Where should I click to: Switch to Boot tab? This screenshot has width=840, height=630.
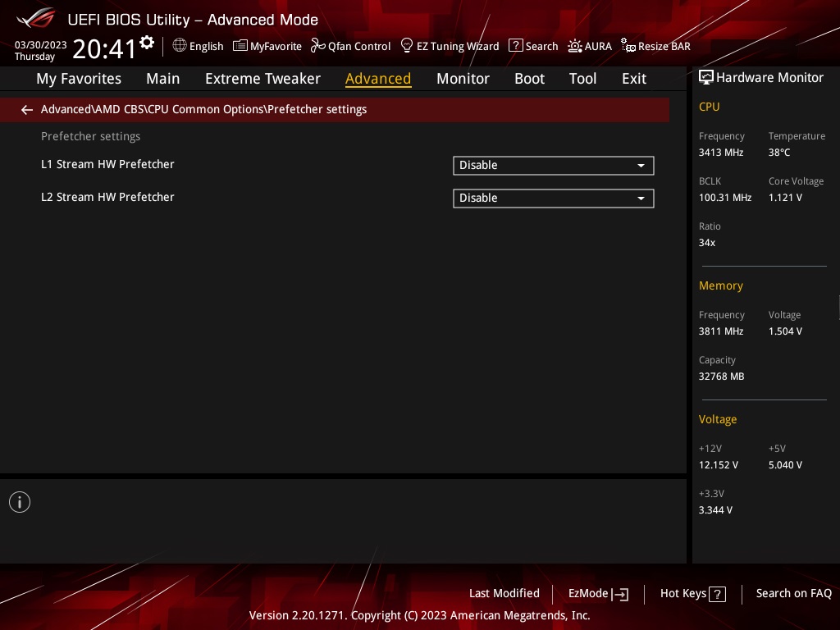coord(529,79)
